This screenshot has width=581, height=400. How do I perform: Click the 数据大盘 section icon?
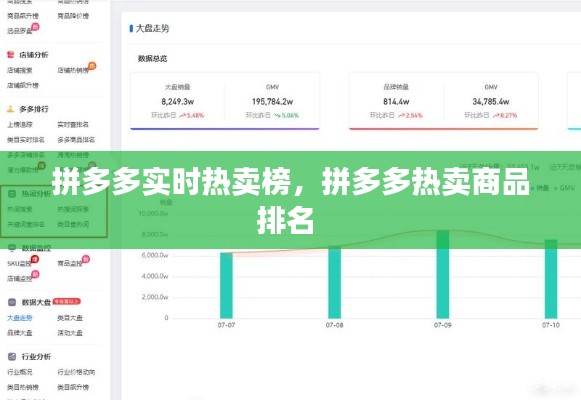point(12,302)
